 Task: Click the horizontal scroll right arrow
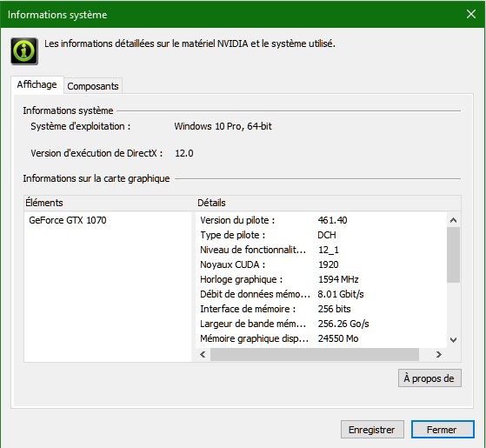(x=438, y=354)
